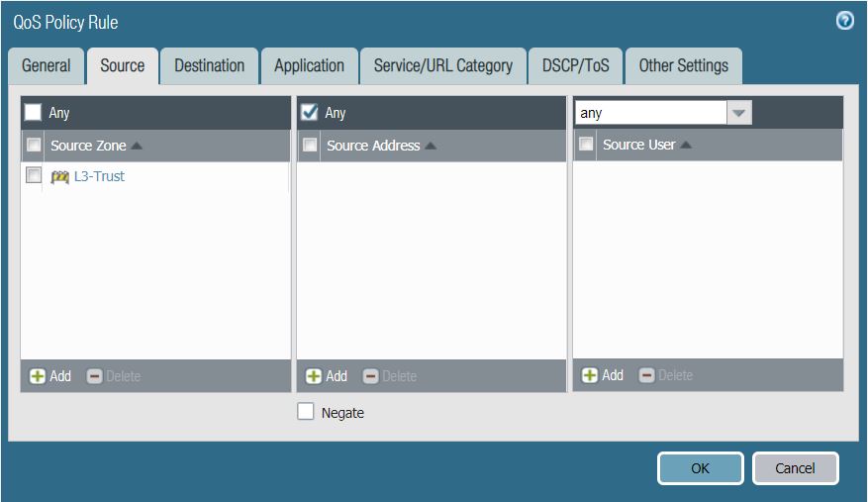Viewport: 868px width, 502px height.
Task: Select the Source tab
Action: pyautogui.click(x=123, y=66)
